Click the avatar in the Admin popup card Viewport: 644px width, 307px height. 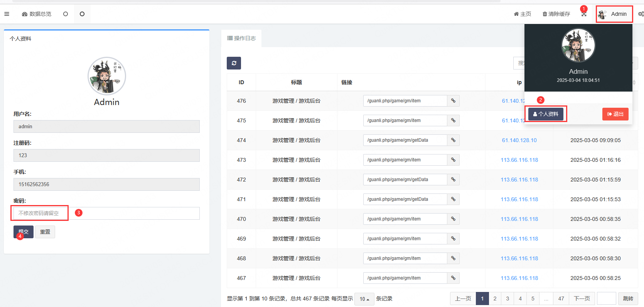coord(578,45)
